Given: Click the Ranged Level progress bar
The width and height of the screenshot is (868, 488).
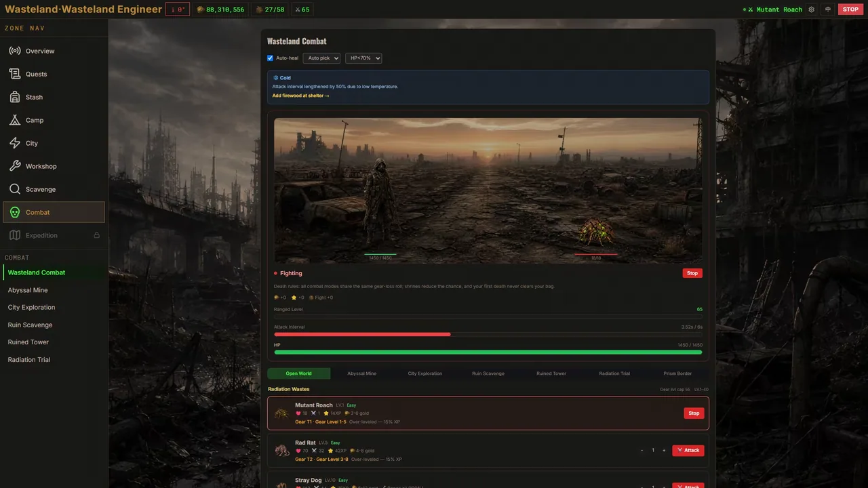Looking at the screenshot, I should point(488,317).
